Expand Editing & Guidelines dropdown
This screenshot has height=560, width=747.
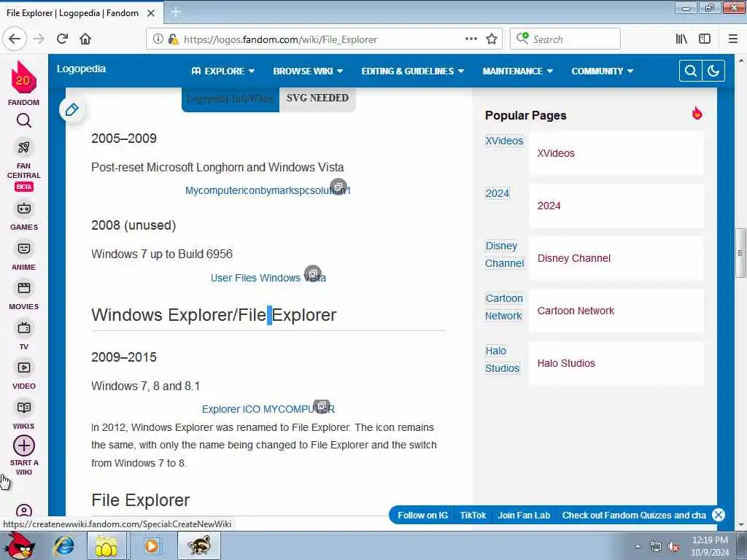click(x=413, y=71)
